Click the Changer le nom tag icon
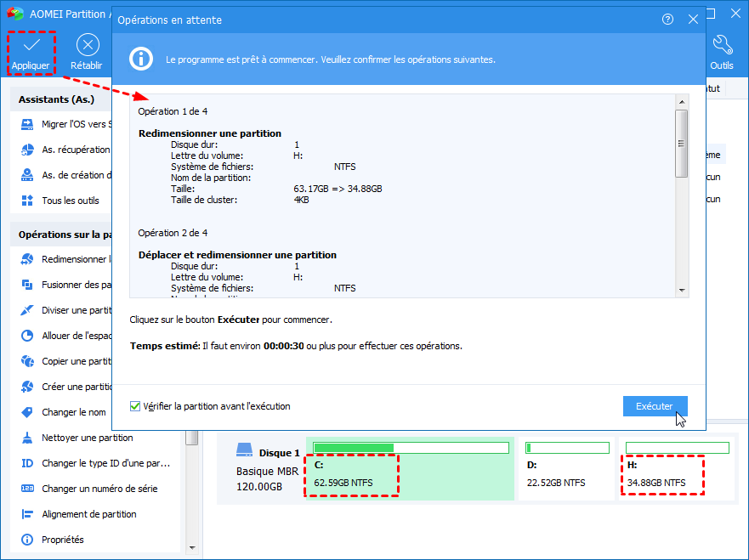 click(27, 412)
